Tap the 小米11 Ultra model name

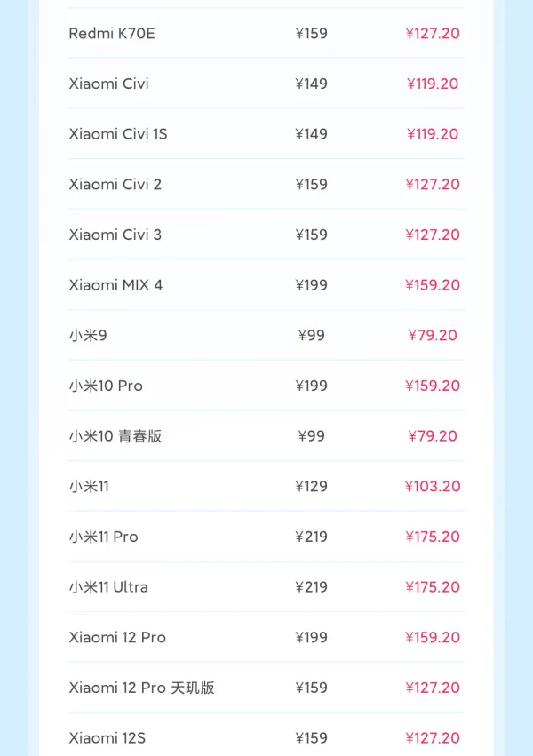tap(108, 587)
